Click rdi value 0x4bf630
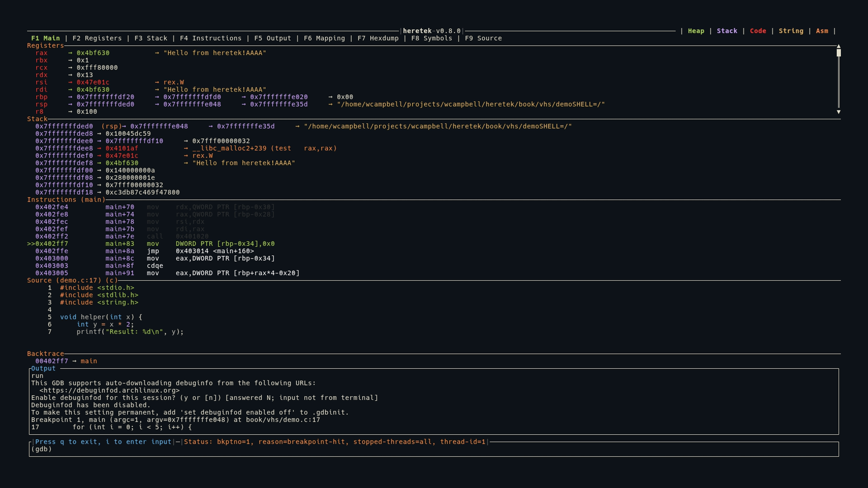Viewport: 868px width, 488px height. 93,89
